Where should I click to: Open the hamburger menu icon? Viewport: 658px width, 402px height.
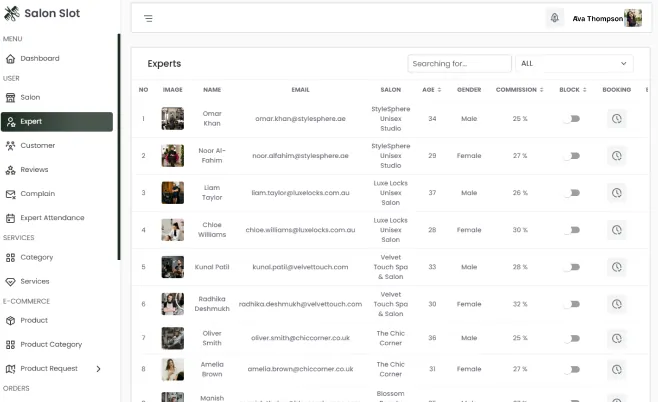pos(148,18)
